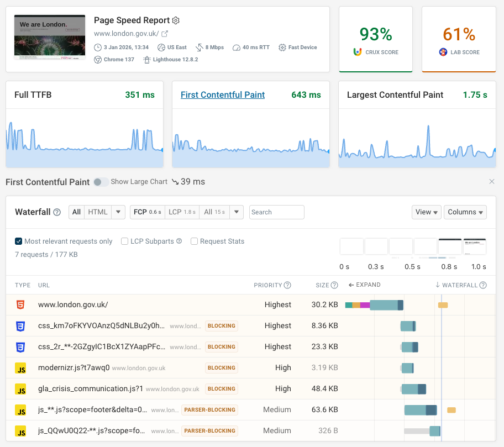The height and width of the screenshot is (447, 504).
Task: Open the Page Speed Report settings gear
Action: pyautogui.click(x=176, y=20)
